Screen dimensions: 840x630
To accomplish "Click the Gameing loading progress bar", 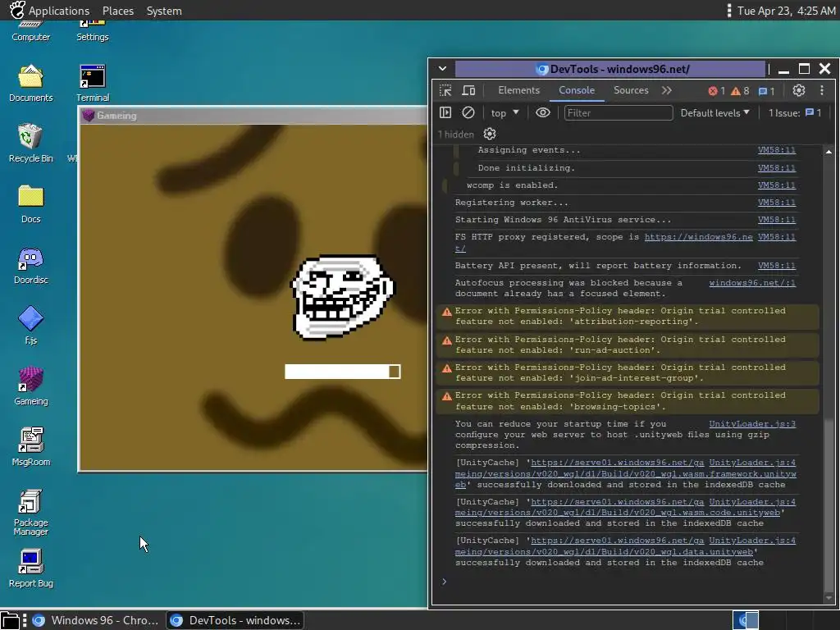I will [x=342, y=372].
